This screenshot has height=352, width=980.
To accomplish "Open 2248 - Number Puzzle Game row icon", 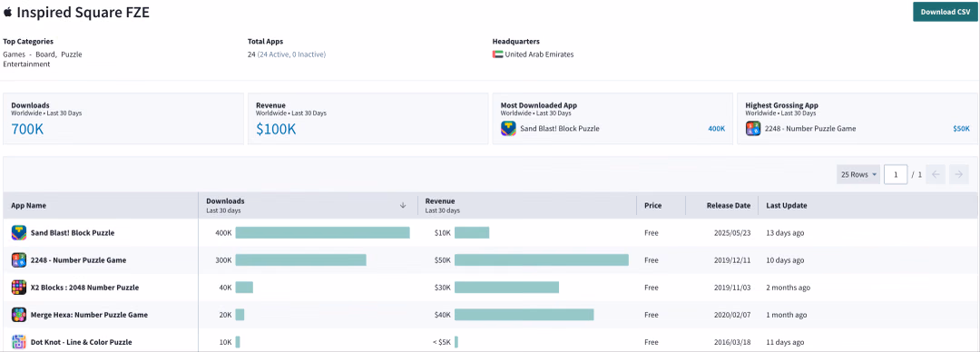I will pyautogui.click(x=19, y=260).
